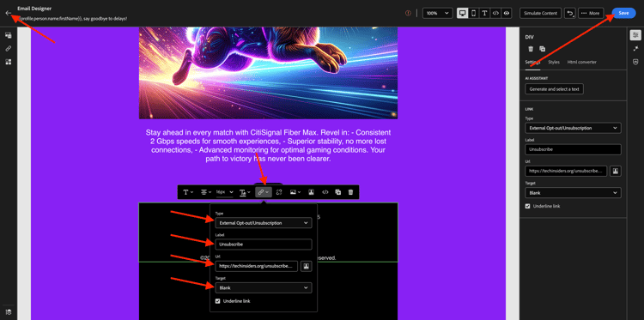This screenshot has height=320, width=644.
Task: Open the Target dropdown in link popup
Action: (264, 287)
